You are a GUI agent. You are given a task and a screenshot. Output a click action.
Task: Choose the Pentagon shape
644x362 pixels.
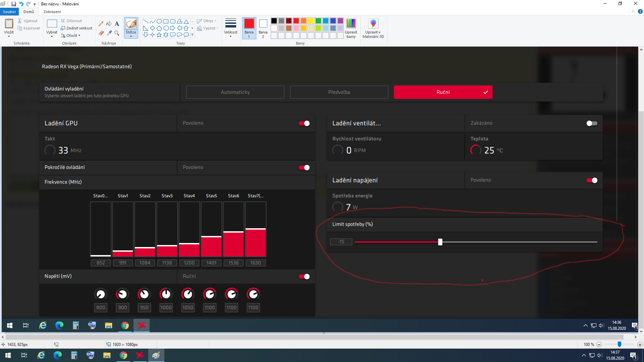(159, 28)
